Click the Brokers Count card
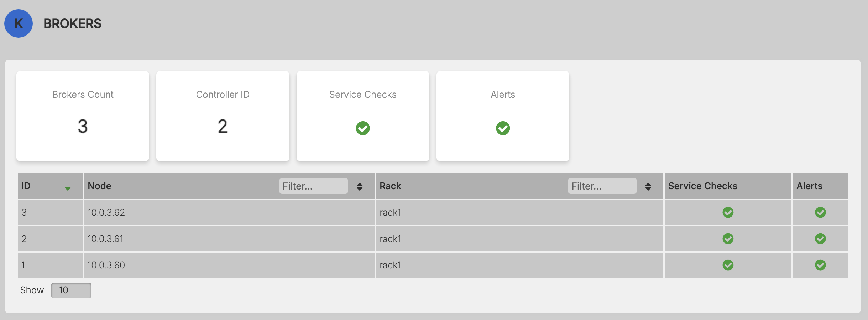The height and width of the screenshot is (320, 868). (x=83, y=116)
